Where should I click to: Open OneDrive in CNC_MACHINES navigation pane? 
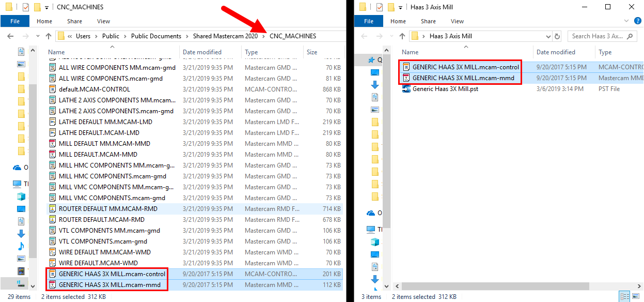(21, 168)
